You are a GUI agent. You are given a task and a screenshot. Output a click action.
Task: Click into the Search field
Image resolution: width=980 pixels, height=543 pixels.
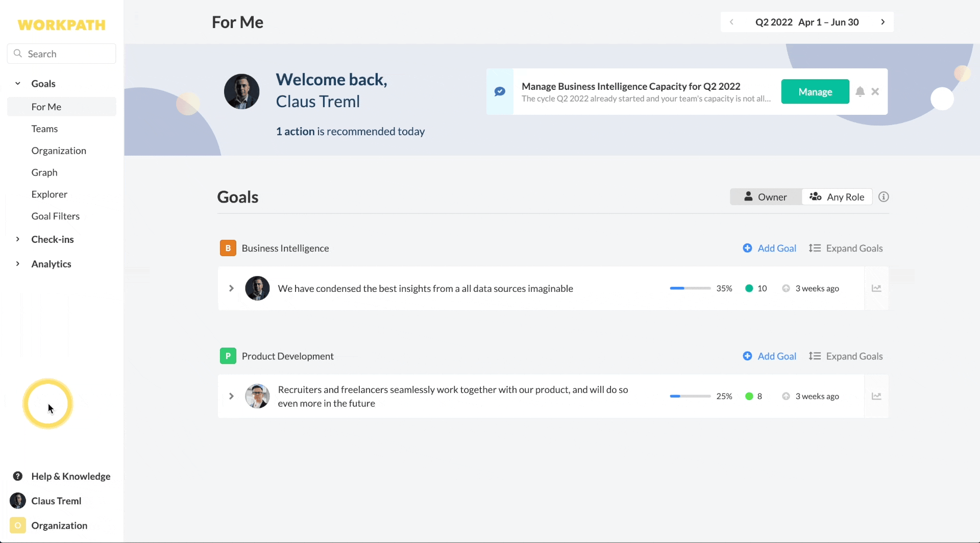pyautogui.click(x=62, y=54)
